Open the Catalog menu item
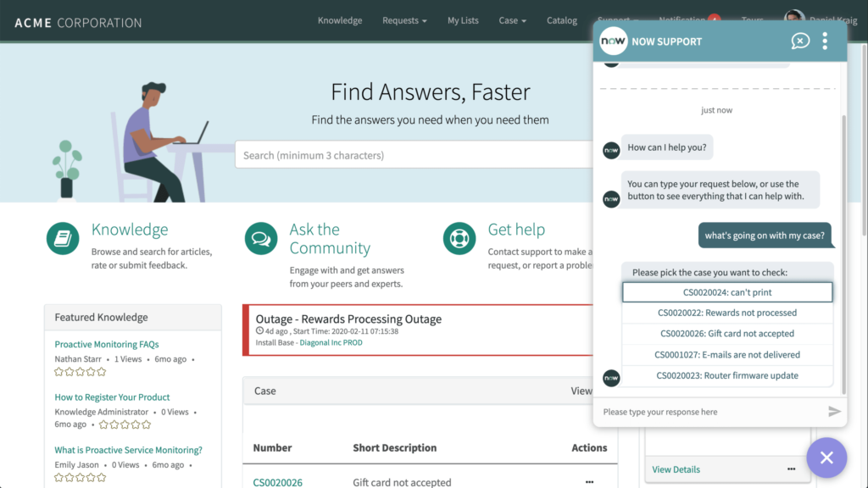The height and width of the screenshot is (488, 868). pos(561,20)
